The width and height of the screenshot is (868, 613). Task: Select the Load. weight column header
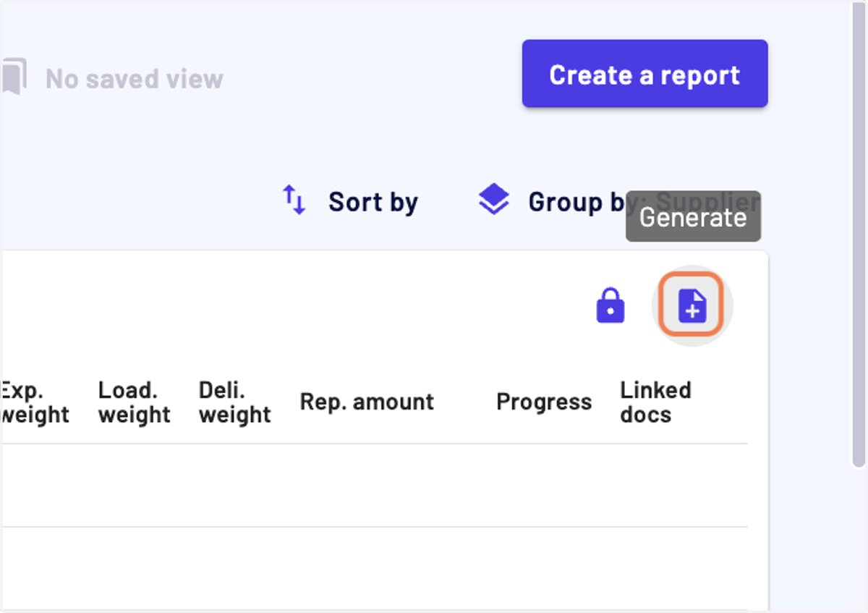(x=135, y=402)
